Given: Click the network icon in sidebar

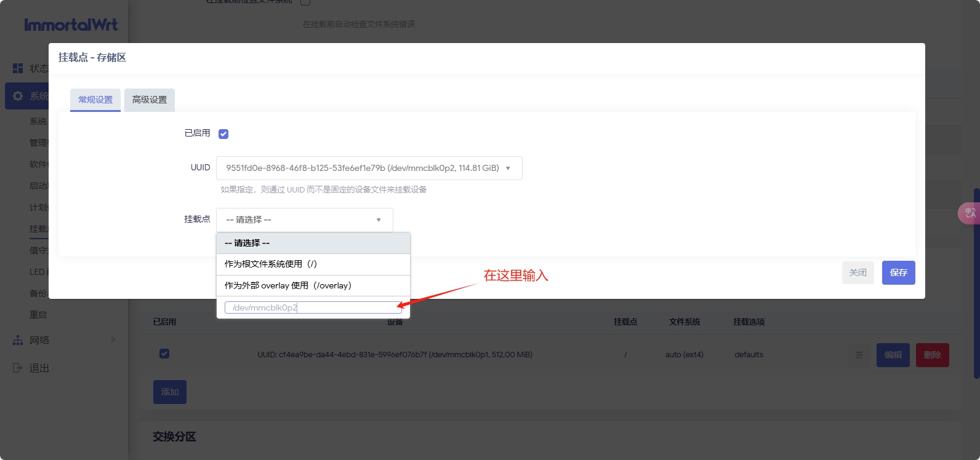Looking at the screenshot, I should click(18, 340).
